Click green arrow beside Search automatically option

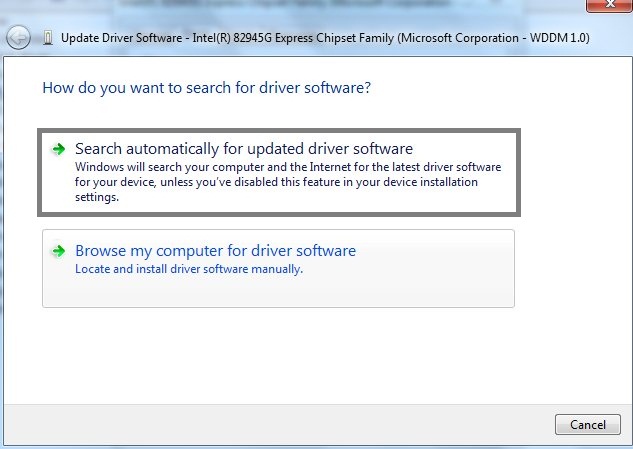pyautogui.click(x=59, y=149)
